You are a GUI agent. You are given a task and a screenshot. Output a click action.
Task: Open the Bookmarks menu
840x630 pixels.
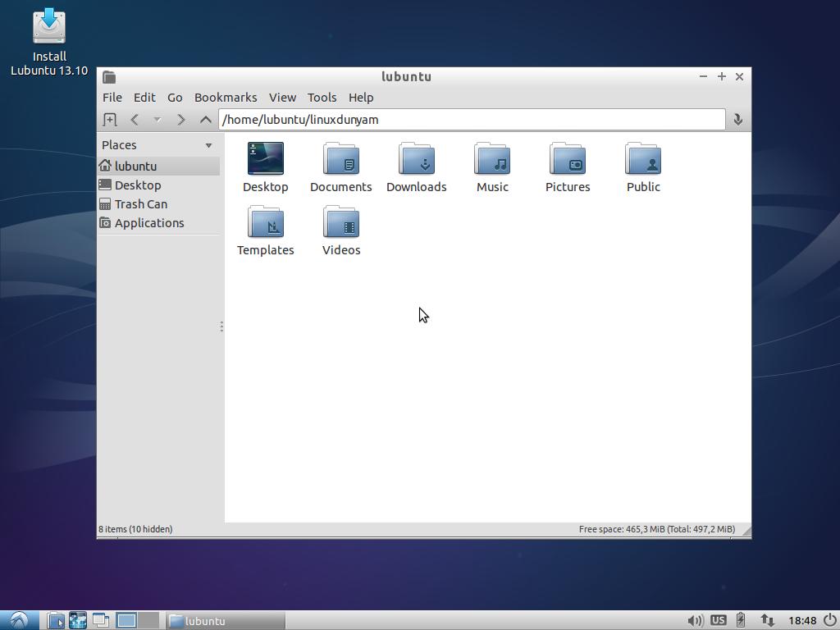tap(226, 97)
